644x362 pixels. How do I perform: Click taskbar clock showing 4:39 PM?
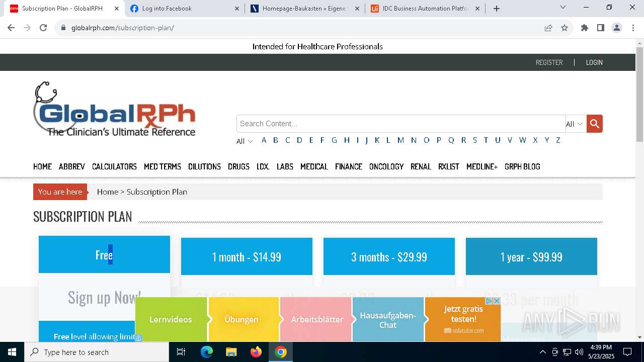pos(601,352)
